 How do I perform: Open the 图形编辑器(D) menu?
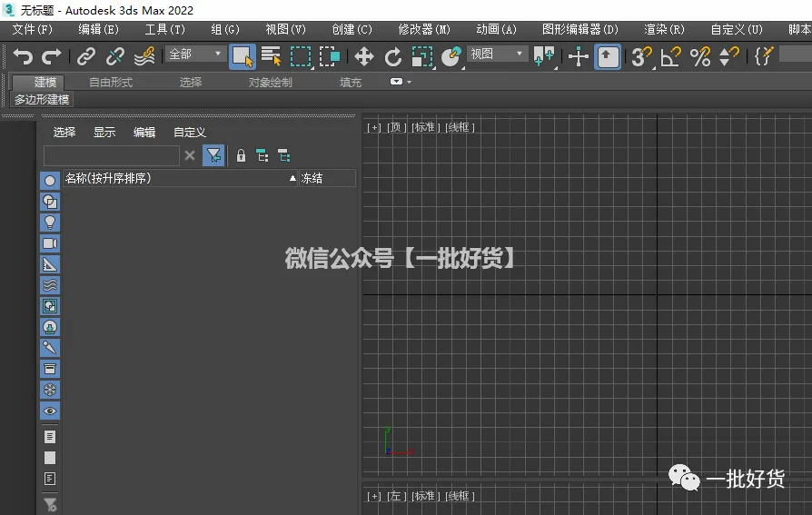pyautogui.click(x=580, y=30)
